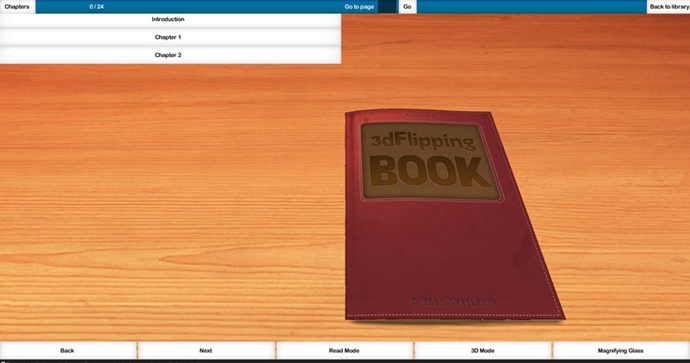Click the Back page button

pos(68,351)
